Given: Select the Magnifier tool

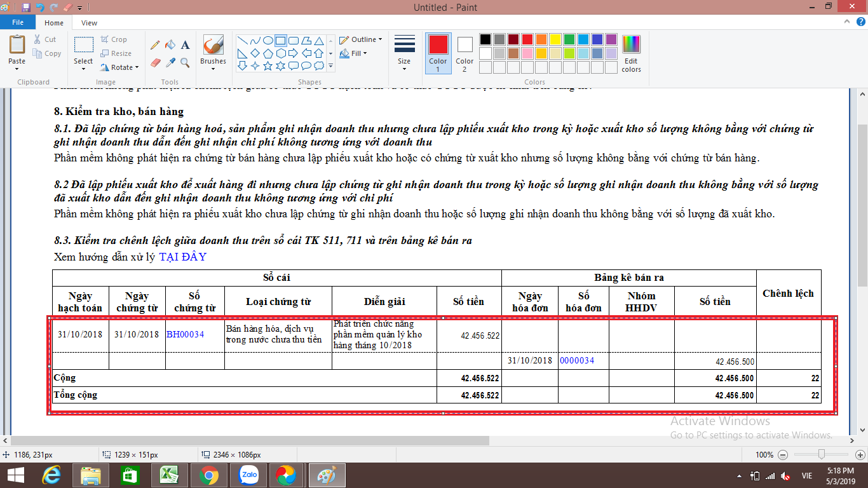Looking at the screenshot, I should [185, 62].
